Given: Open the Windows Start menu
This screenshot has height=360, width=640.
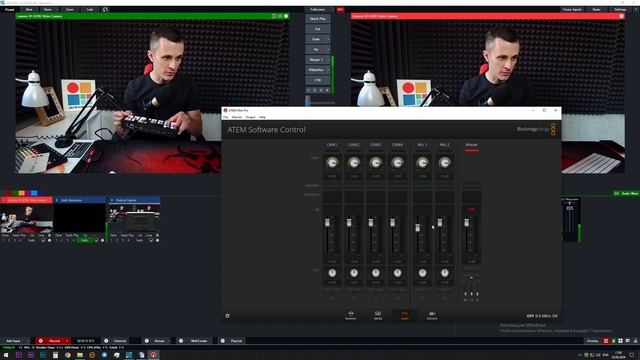Looking at the screenshot, I should pyautogui.click(x=6, y=355).
